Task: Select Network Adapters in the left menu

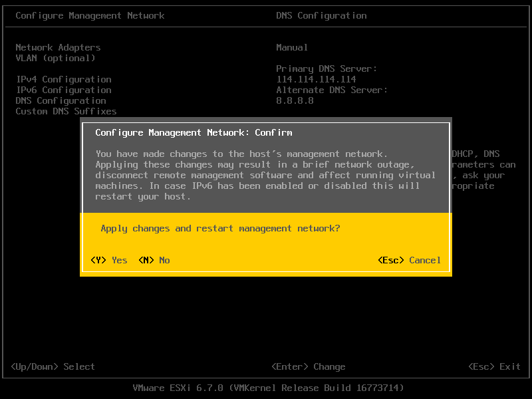Action: pos(58,47)
